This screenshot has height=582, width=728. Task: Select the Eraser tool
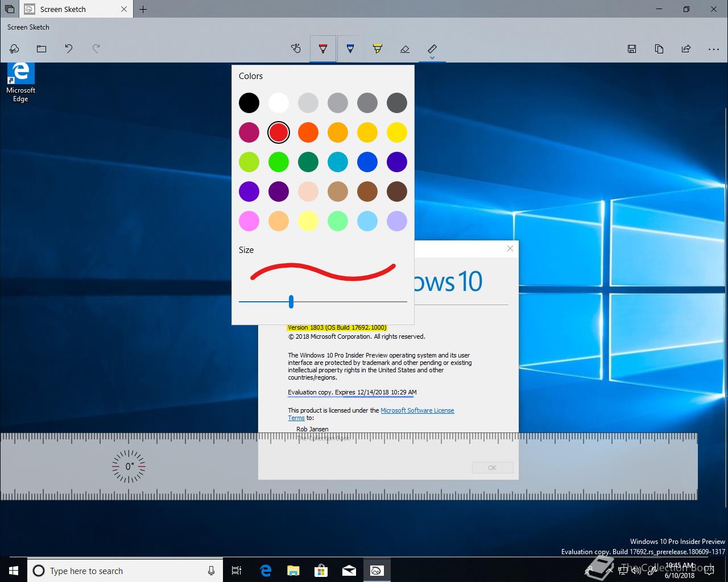pyautogui.click(x=405, y=49)
